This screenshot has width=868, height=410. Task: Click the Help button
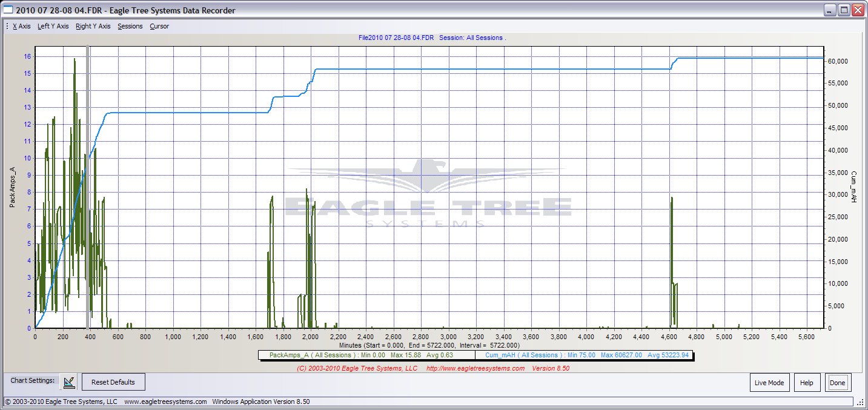(x=806, y=383)
